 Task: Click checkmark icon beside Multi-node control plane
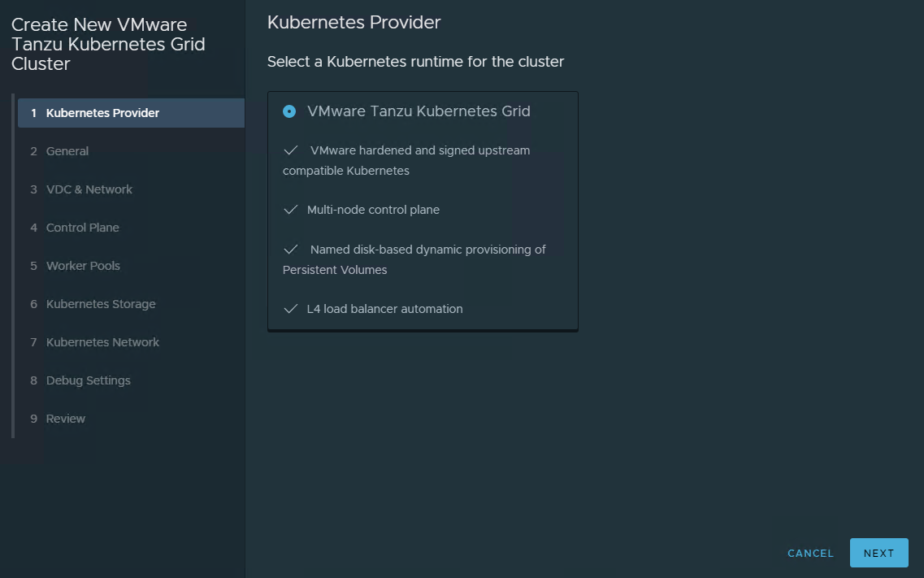pyautogui.click(x=291, y=210)
